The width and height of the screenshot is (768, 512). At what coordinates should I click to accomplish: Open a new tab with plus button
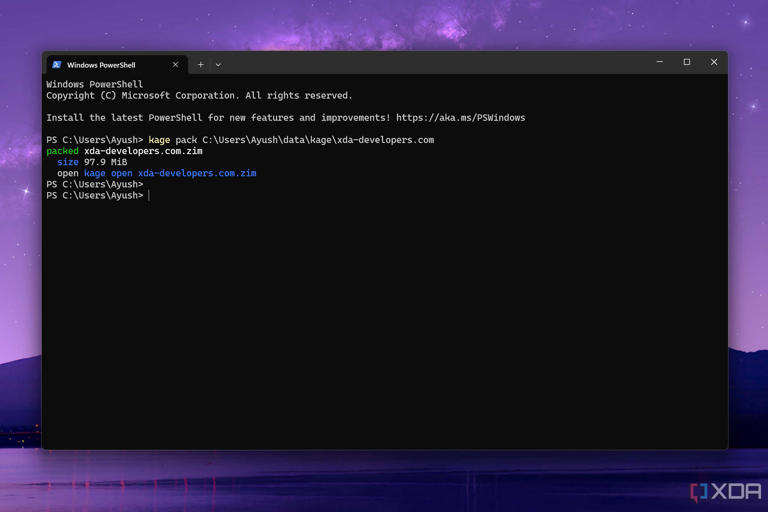[200, 65]
